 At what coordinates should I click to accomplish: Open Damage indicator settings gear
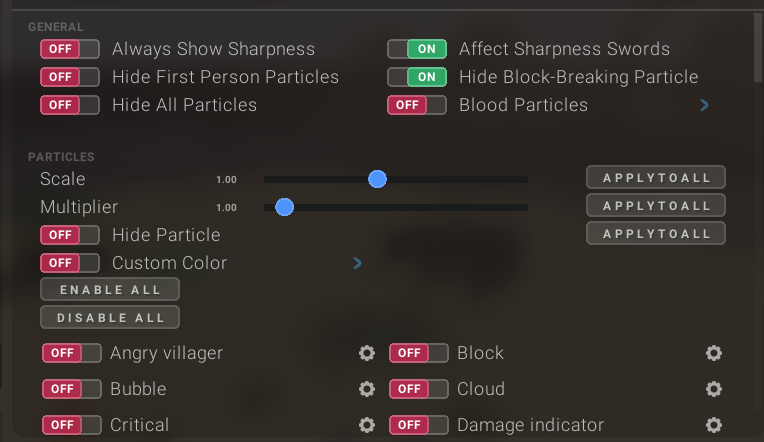[713, 425]
